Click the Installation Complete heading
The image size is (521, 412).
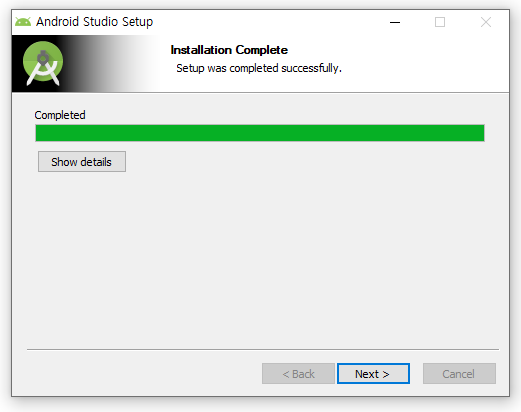point(229,50)
